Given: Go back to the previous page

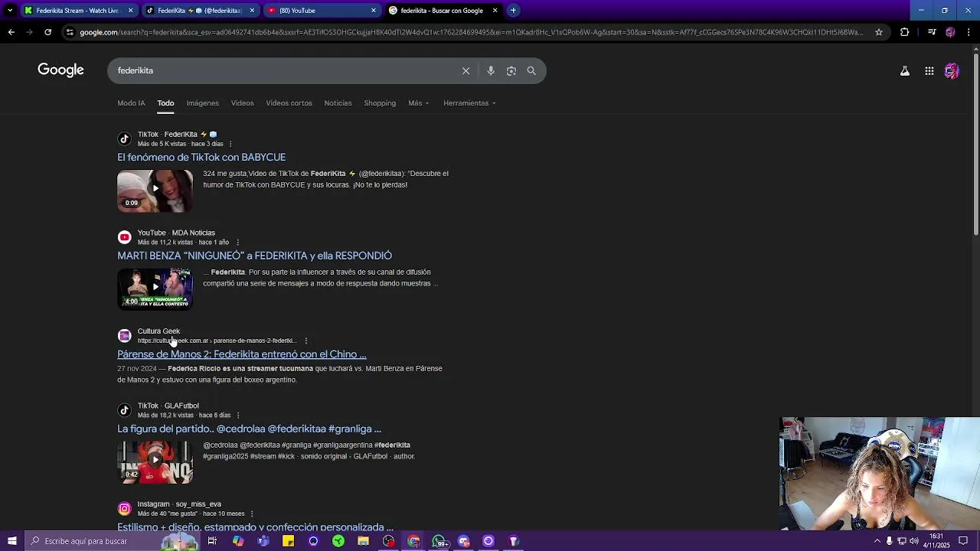Looking at the screenshot, I should pos(11,32).
